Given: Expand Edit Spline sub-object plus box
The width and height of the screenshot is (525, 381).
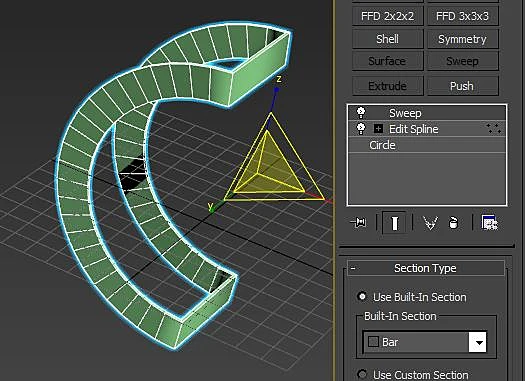Looking at the screenshot, I should tap(378, 129).
